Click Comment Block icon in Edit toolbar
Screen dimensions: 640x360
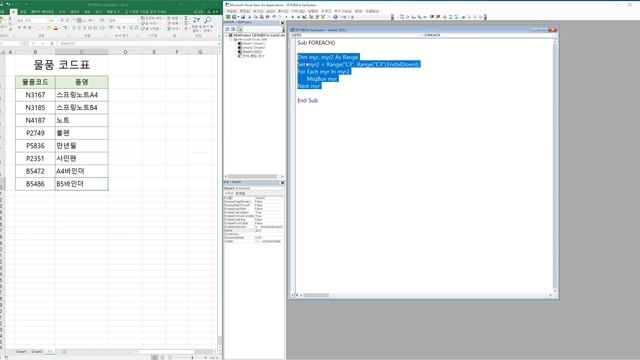coord(450,17)
